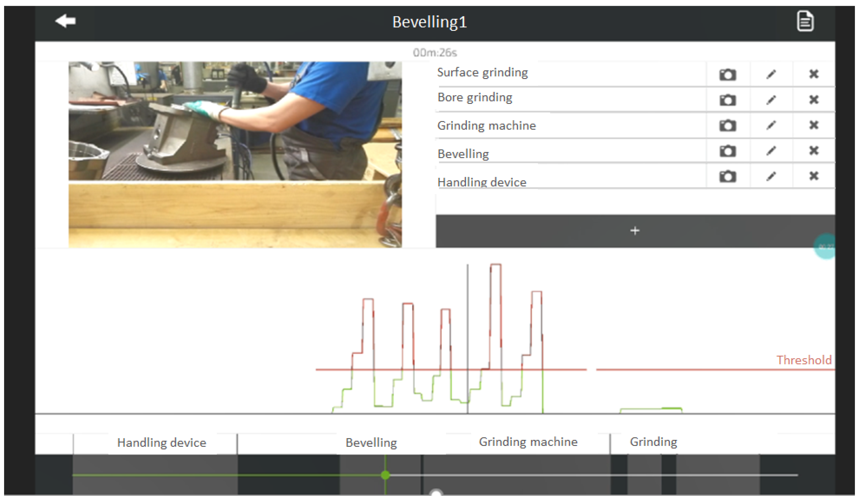Viewport: 862px width, 504px height.
Task: Select the Grinding timeline segment
Action: pyautogui.click(x=653, y=442)
